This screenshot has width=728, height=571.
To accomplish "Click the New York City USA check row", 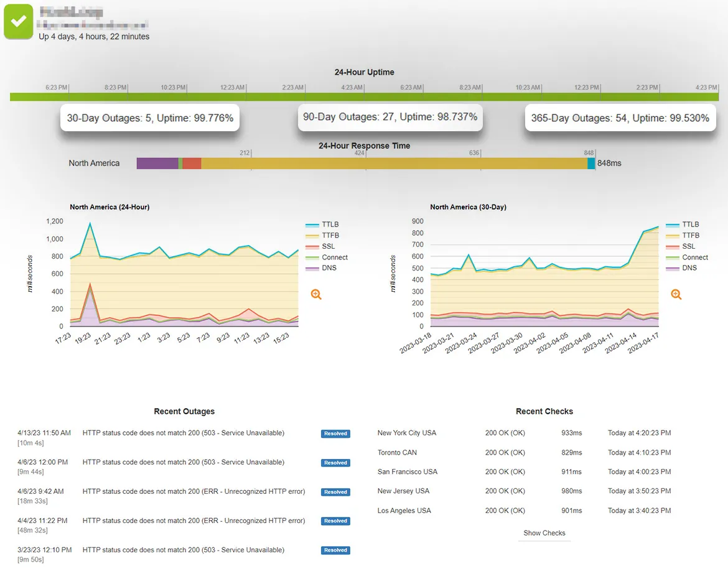I will coord(524,433).
